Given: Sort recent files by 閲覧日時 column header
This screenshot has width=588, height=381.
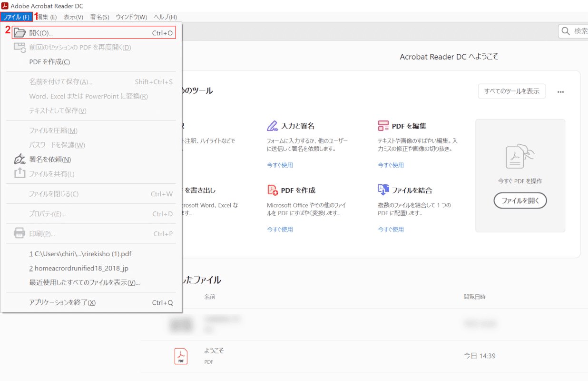Looking at the screenshot, I should [475, 297].
